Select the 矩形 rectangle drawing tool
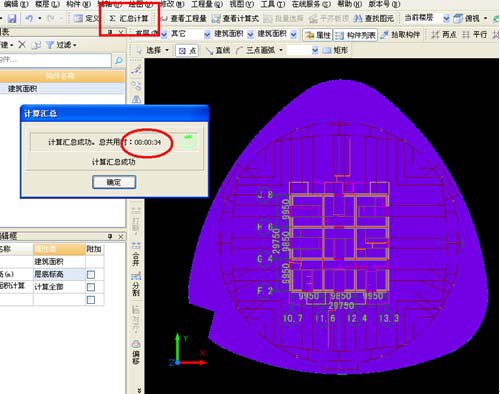The image size is (500, 394). click(x=336, y=50)
